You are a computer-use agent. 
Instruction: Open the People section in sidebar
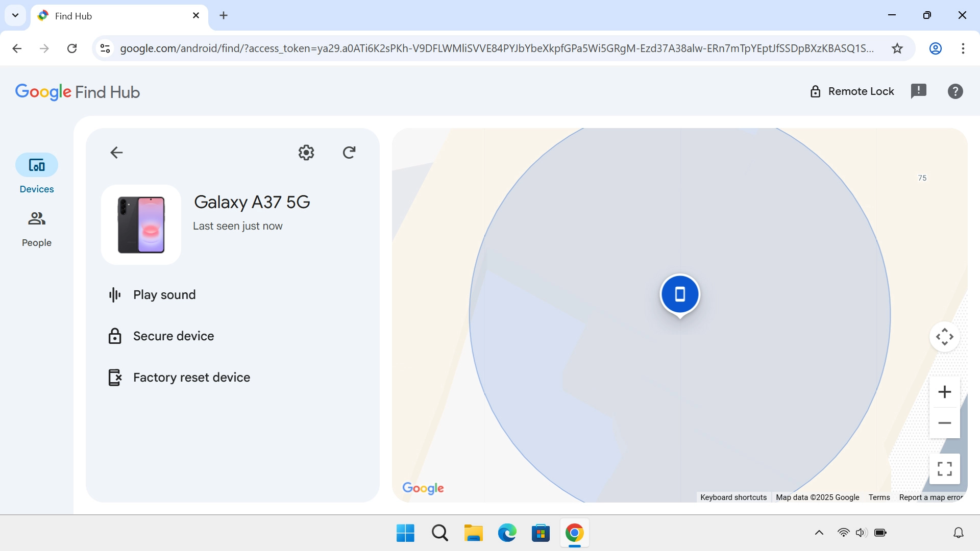pos(37,229)
